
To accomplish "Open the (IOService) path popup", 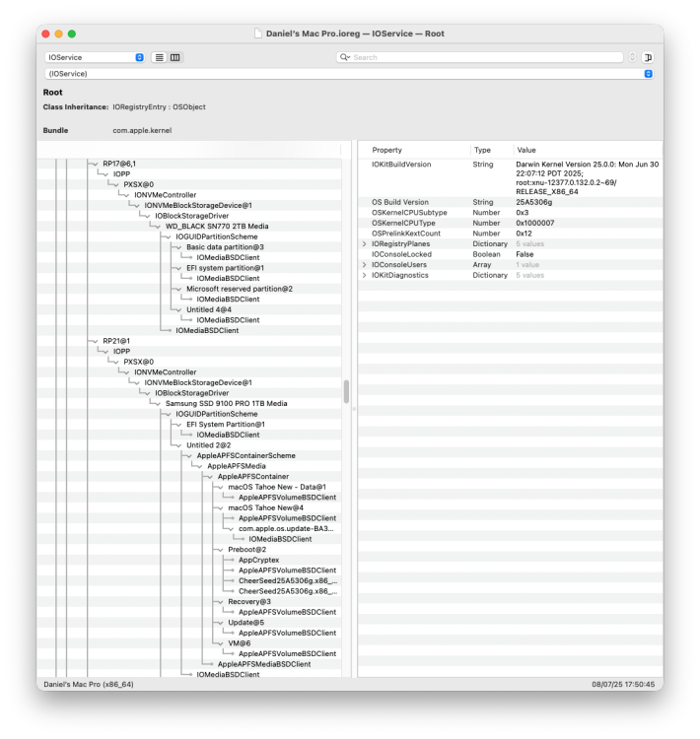I will 350,74.
